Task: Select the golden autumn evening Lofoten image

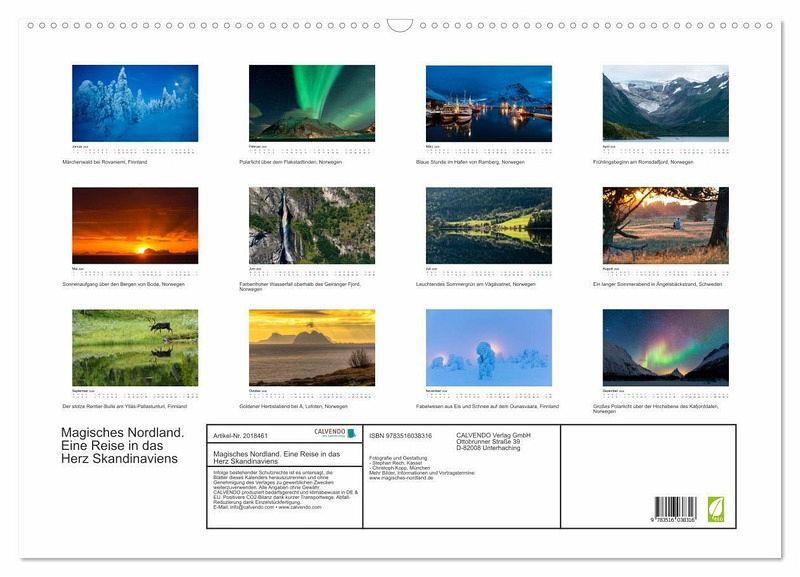Action: (312, 347)
